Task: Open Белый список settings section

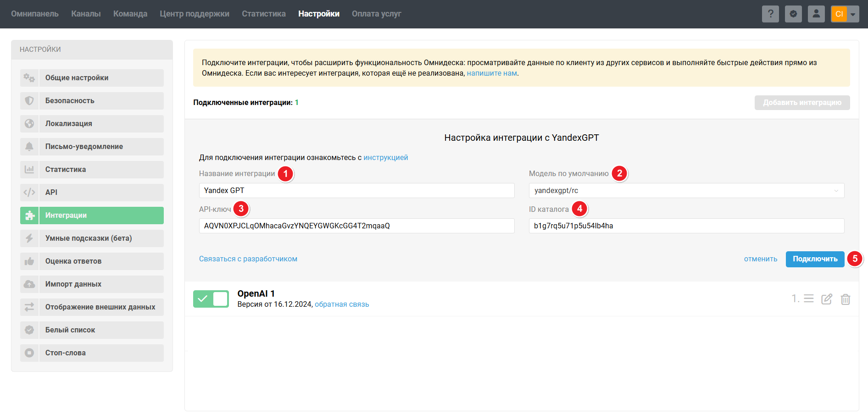Action: pos(92,330)
